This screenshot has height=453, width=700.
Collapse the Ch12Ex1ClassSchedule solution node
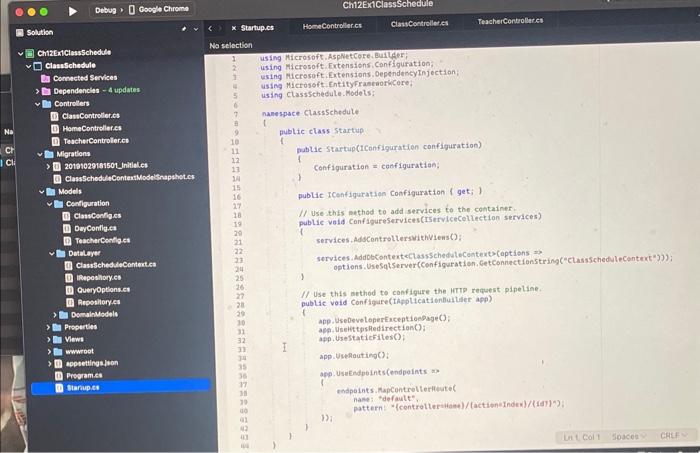tap(21, 54)
